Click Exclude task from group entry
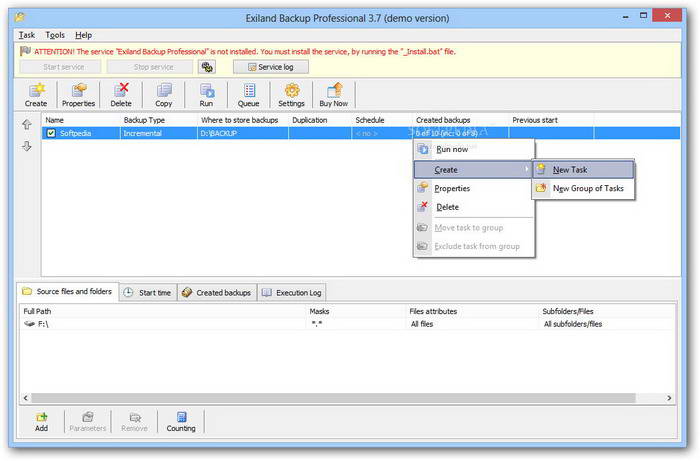This screenshot has height=461, width=700. pos(474,246)
